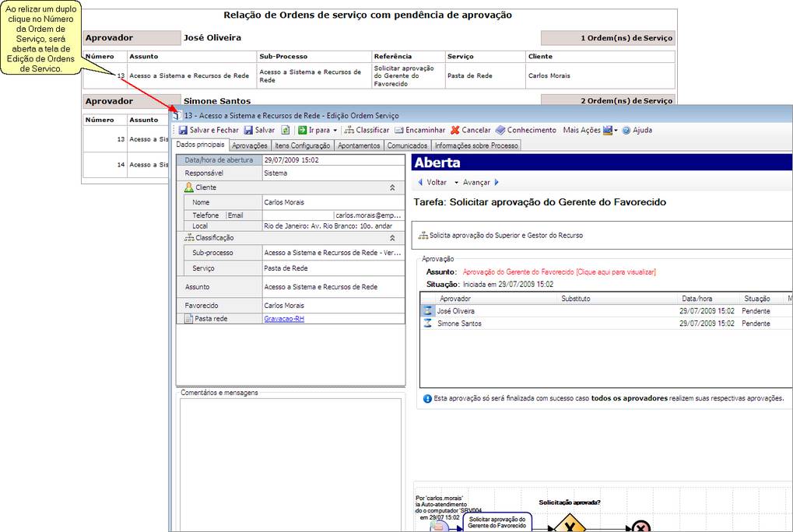Screen dimensions: 793x532
Task: Open the Gravacao-RH link
Action: (283, 319)
